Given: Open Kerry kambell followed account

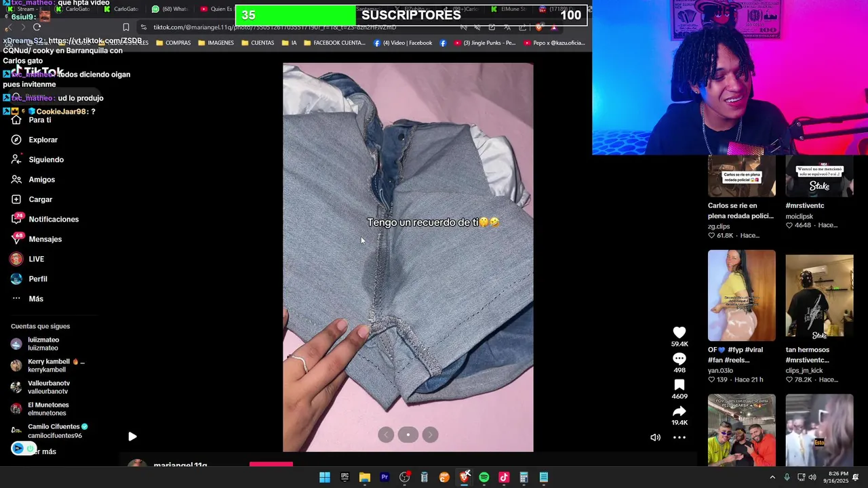Looking at the screenshot, I should tap(47, 365).
